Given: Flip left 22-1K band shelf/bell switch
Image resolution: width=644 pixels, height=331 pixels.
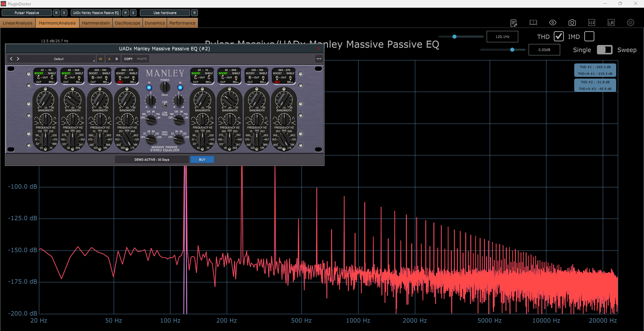Looking at the screenshot, I should pos(52,78).
